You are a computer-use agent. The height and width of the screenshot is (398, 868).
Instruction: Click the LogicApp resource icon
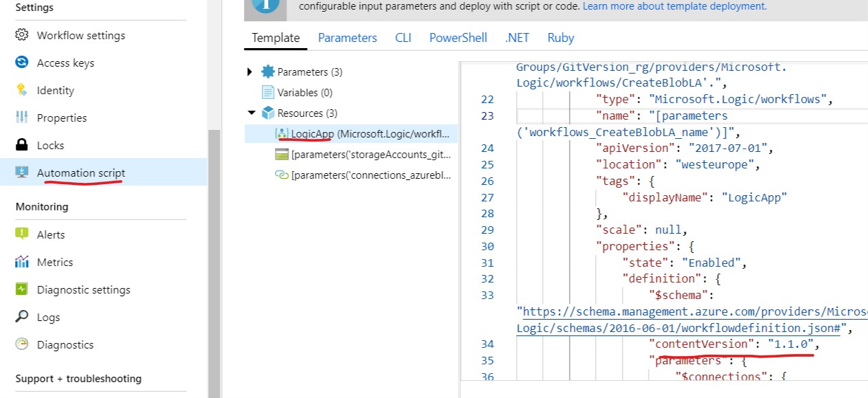(282, 133)
